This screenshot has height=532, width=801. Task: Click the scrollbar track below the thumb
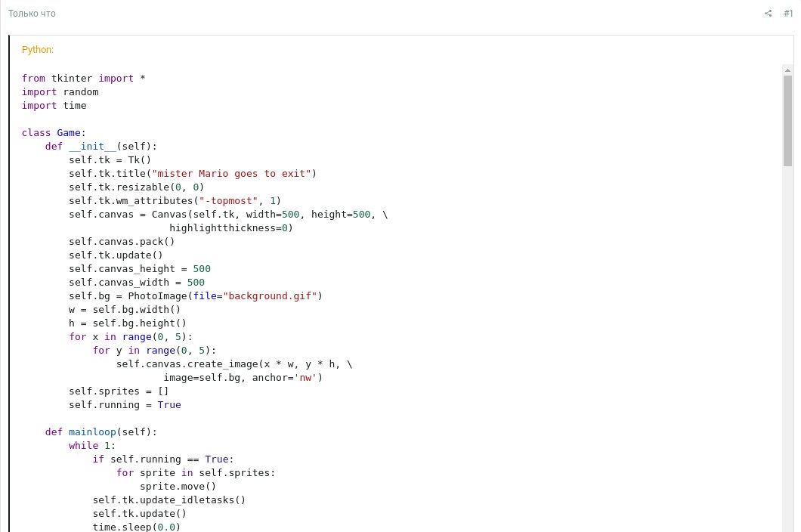pyautogui.click(x=787, y=348)
